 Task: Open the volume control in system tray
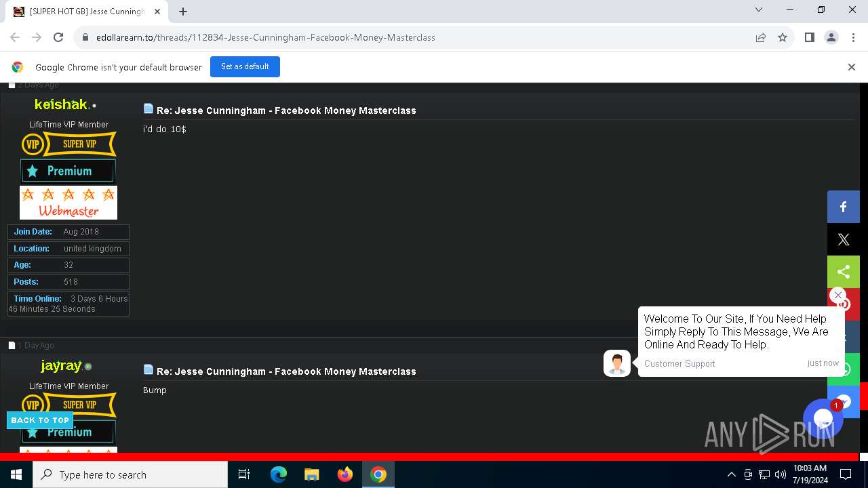(x=781, y=474)
